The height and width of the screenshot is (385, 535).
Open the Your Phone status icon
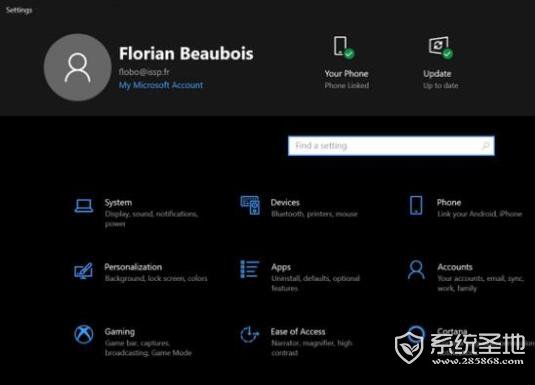[x=344, y=47]
